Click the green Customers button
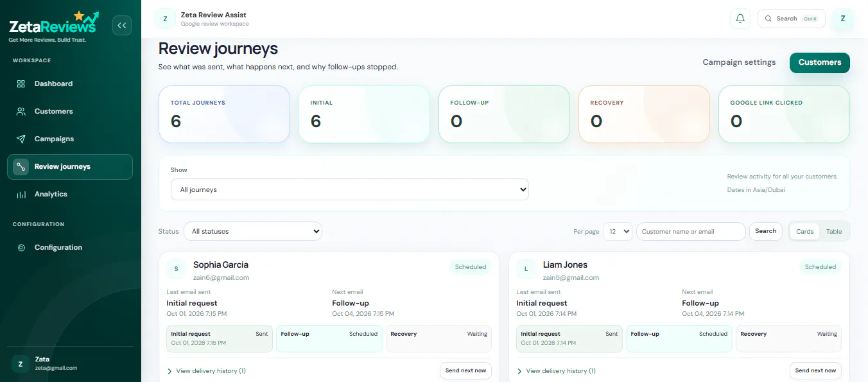Viewport: 868px width, 382px height. coord(820,63)
